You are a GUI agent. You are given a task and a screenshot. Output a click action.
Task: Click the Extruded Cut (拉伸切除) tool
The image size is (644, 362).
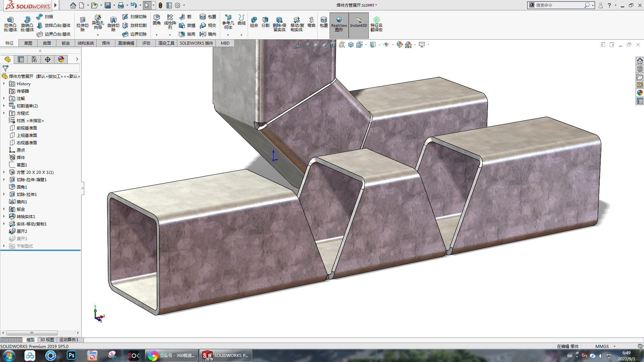point(83,24)
